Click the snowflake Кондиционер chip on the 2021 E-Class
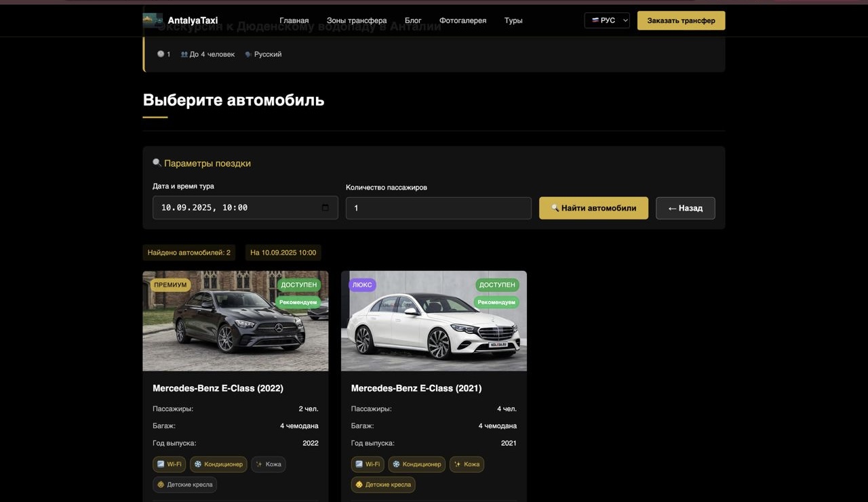 (x=416, y=464)
